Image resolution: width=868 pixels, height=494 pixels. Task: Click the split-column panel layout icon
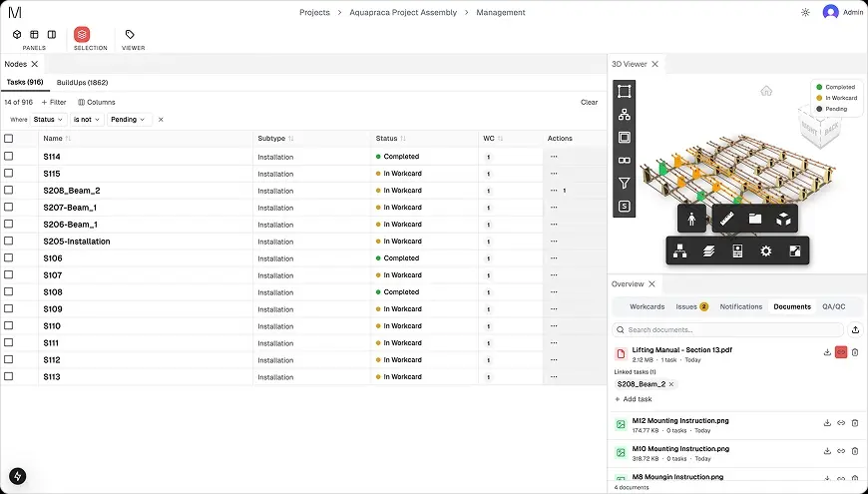(52, 34)
